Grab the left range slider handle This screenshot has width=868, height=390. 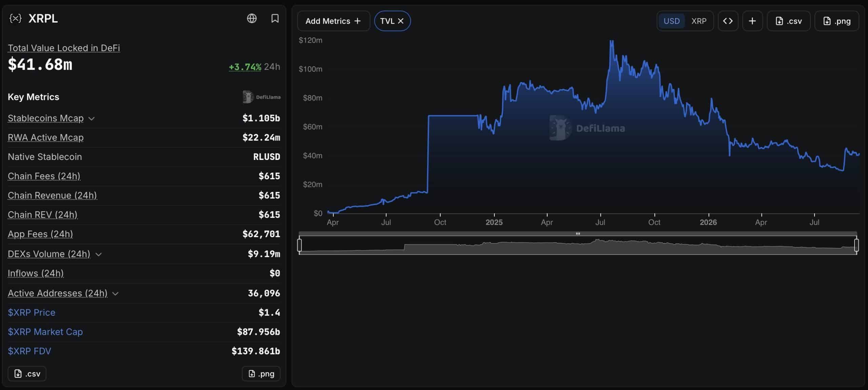coord(299,245)
